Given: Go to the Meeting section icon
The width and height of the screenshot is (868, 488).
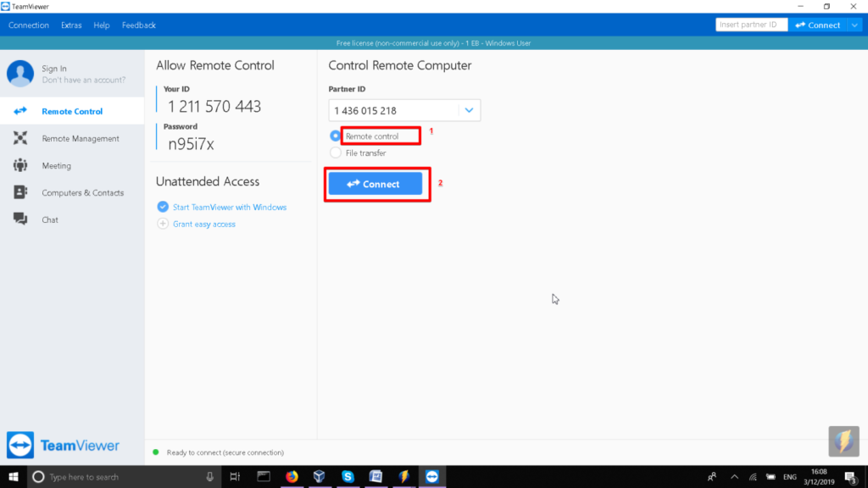Looking at the screenshot, I should (x=20, y=165).
